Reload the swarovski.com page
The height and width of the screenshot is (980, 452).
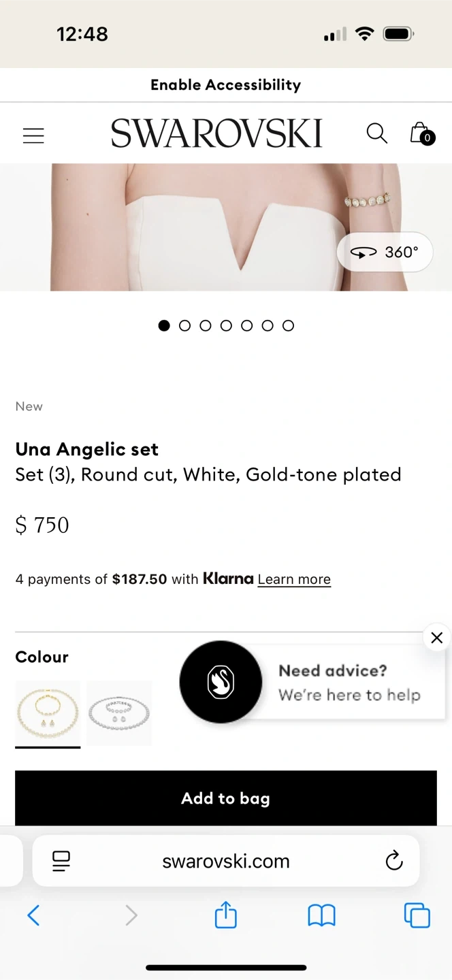click(x=394, y=861)
